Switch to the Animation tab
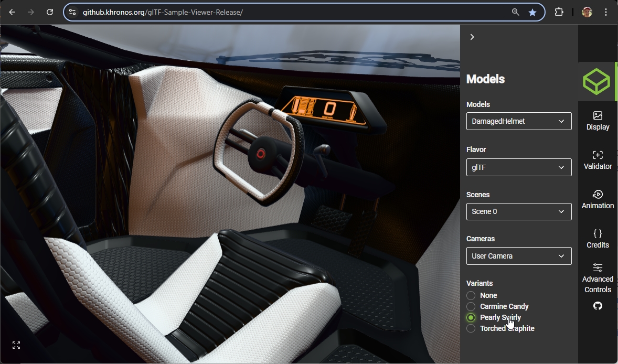 [x=598, y=200]
